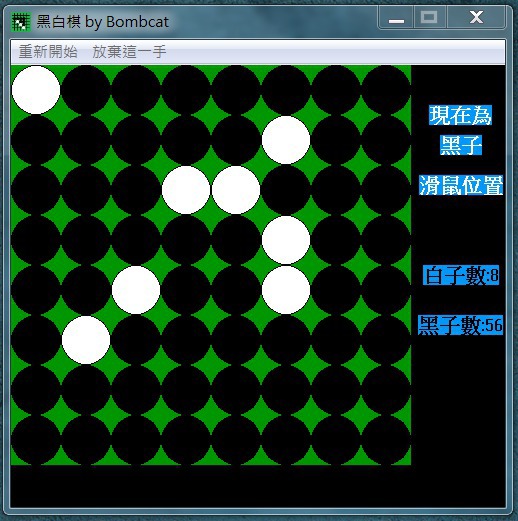Click the 滑鼠位置 mouse position label
Screen dimensions: 518x521
pyautogui.click(x=461, y=185)
